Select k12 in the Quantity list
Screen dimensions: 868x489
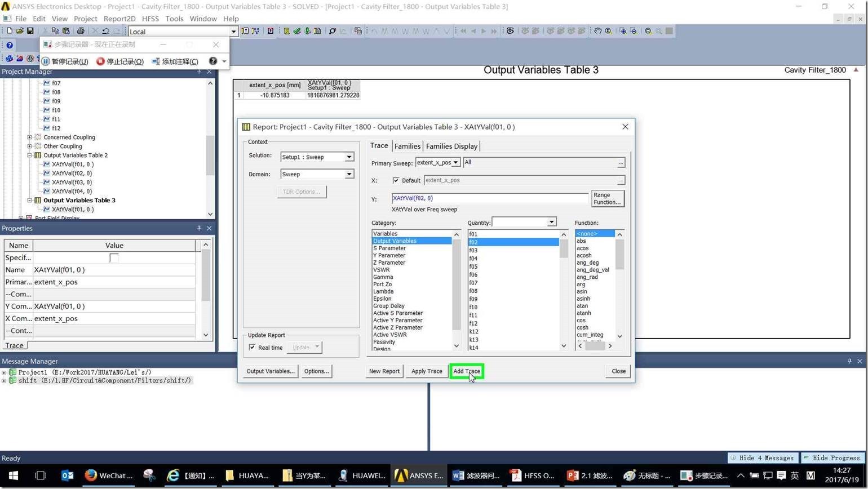pyautogui.click(x=473, y=332)
